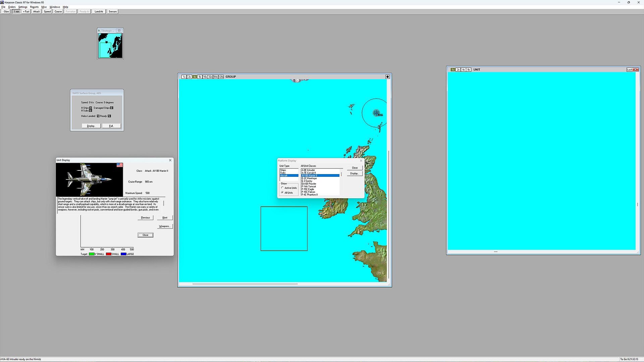The height and width of the screenshot is (362, 644).
Task: Set Unit window zoom to 1x
Action: (x=453, y=70)
